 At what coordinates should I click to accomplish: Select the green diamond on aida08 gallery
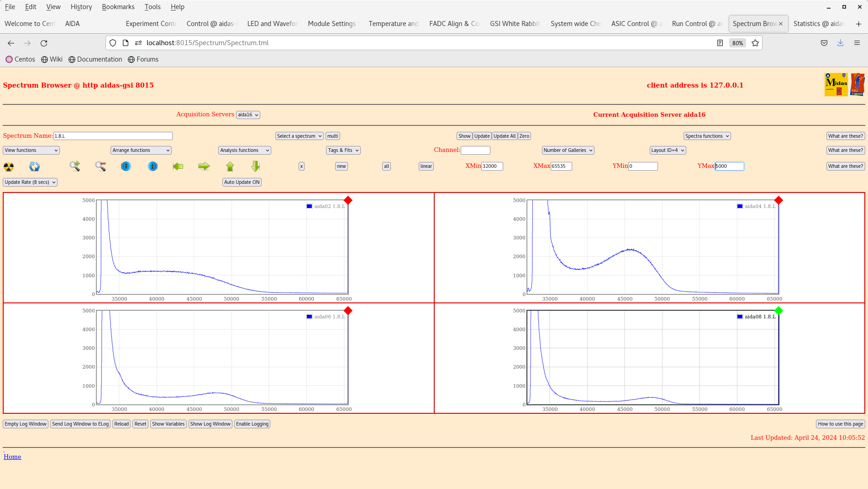tap(779, 311)
